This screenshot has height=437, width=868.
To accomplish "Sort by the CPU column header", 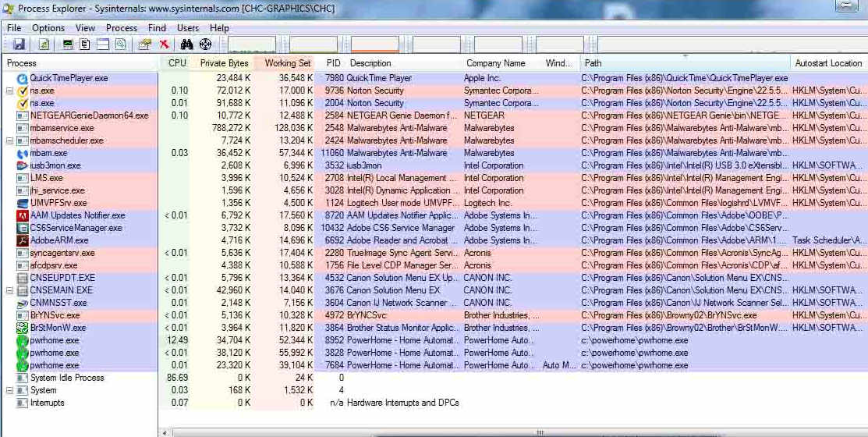I will (175, 63).
